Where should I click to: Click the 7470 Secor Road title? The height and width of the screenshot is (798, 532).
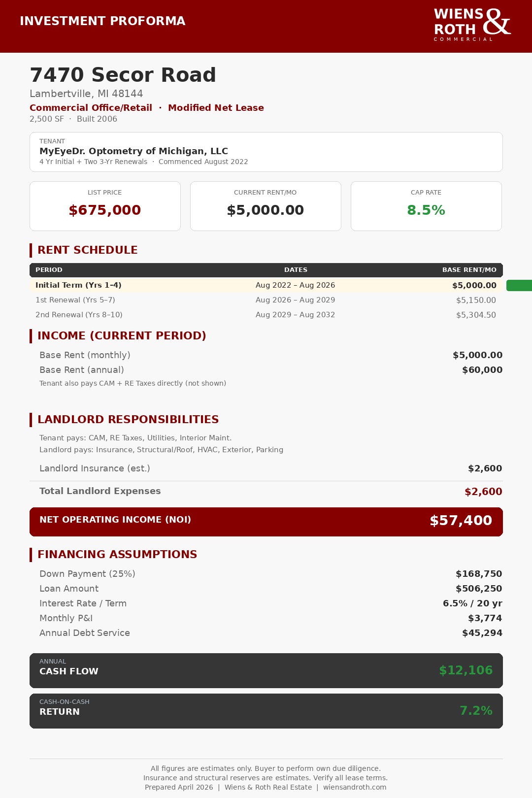pyautogui.click(x=123, y=75)
